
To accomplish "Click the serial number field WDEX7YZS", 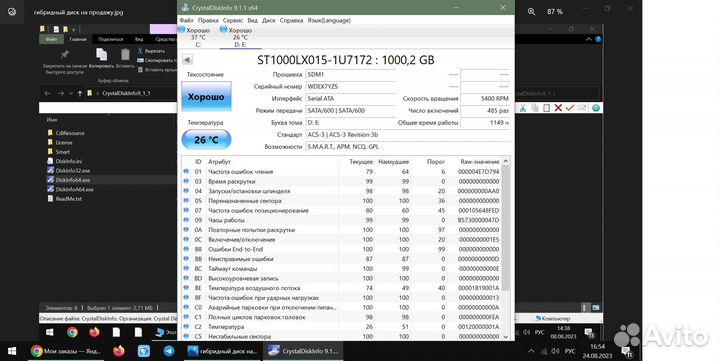I will [x=350, y=86].
